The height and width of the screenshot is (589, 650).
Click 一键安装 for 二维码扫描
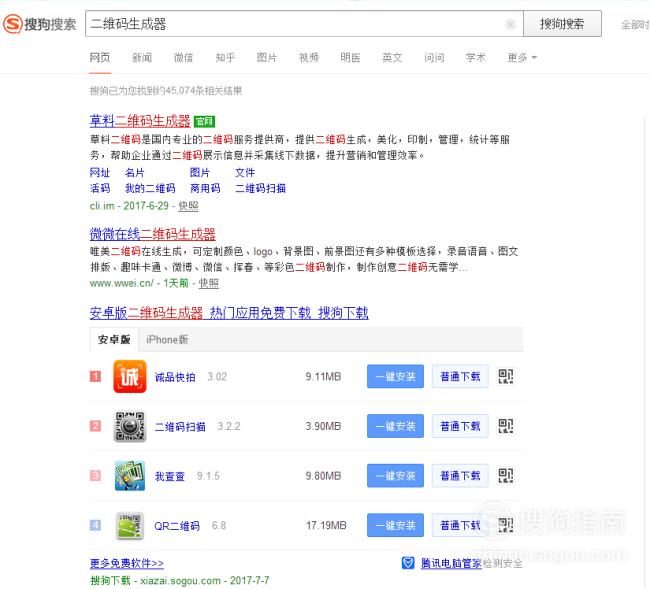click(x=395, y=426)
